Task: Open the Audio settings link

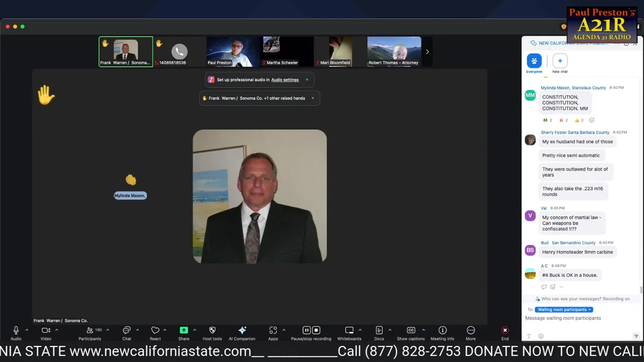Action: pos(285,79)
